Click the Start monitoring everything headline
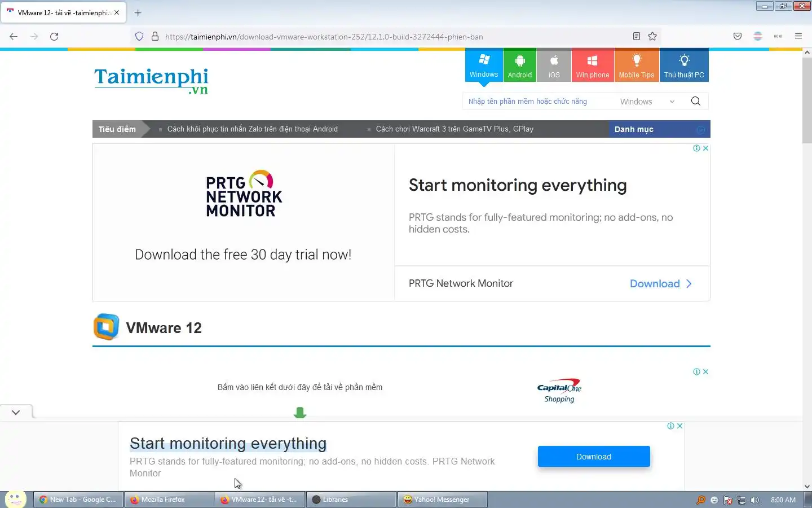Viewport: 812px width, 508px height. point(518,185)
